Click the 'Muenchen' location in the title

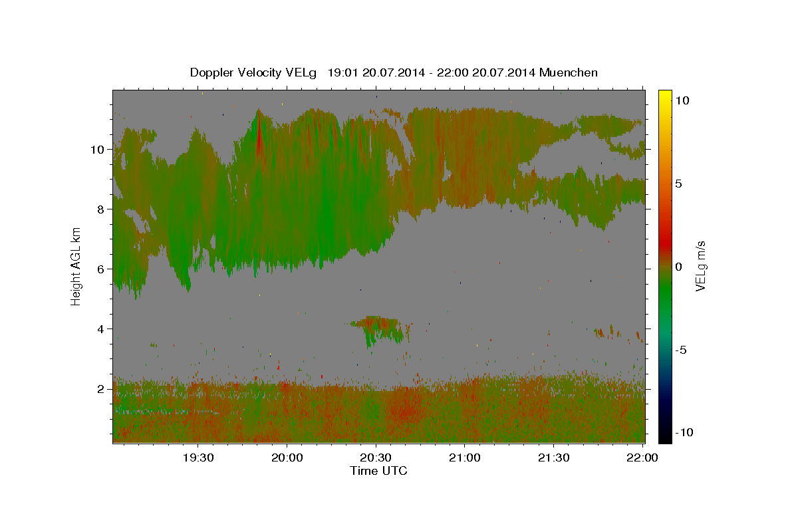click(569, 72)
